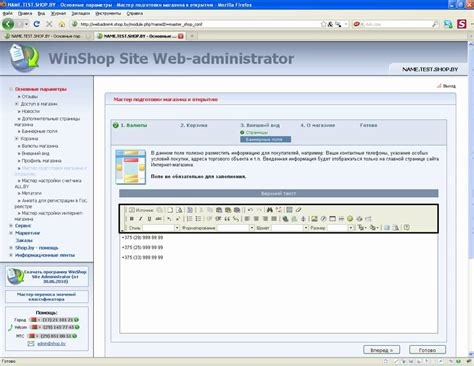Open the Стиль dropdown in the editor
Screen dimensions: 474x366
161,228
